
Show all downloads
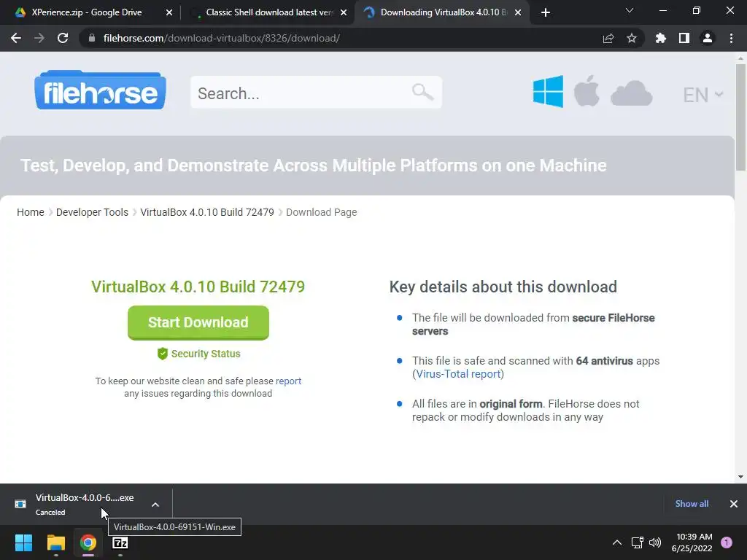pos(692,504)
